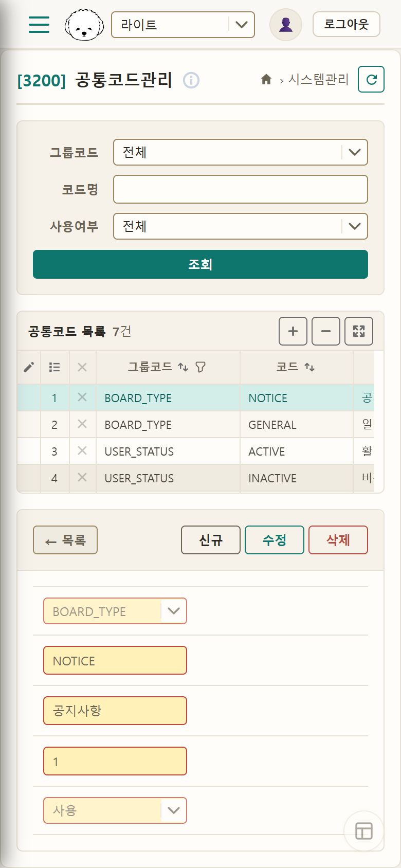The width and height of the screenshot is (401, 868).
Task: Sort the 그룹코드 column
Action: pos(183,367)
